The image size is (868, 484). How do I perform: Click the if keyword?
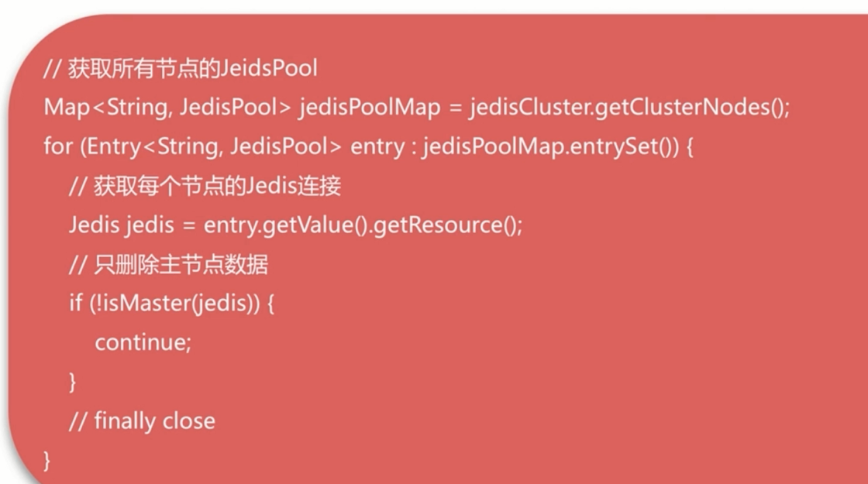[74, 304]
